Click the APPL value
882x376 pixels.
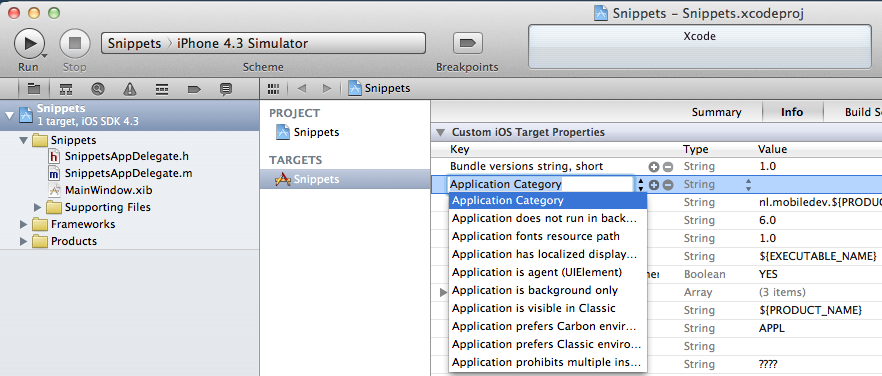(772, 329)
